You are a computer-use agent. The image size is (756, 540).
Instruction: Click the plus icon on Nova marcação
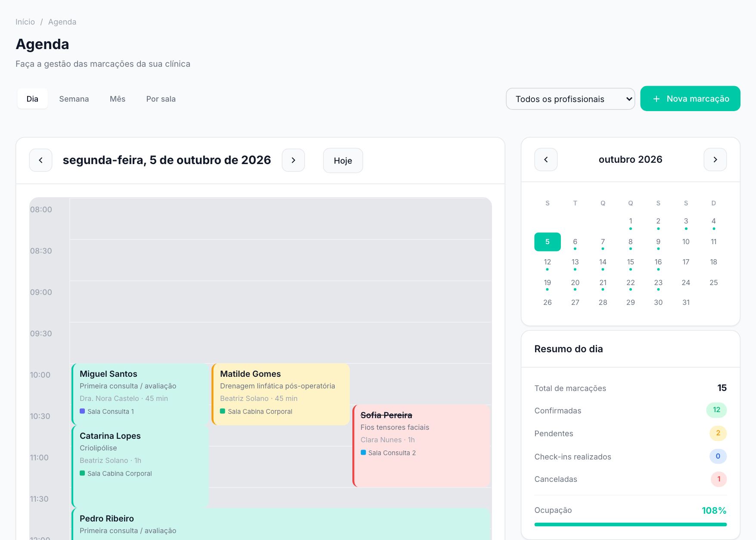656,99
